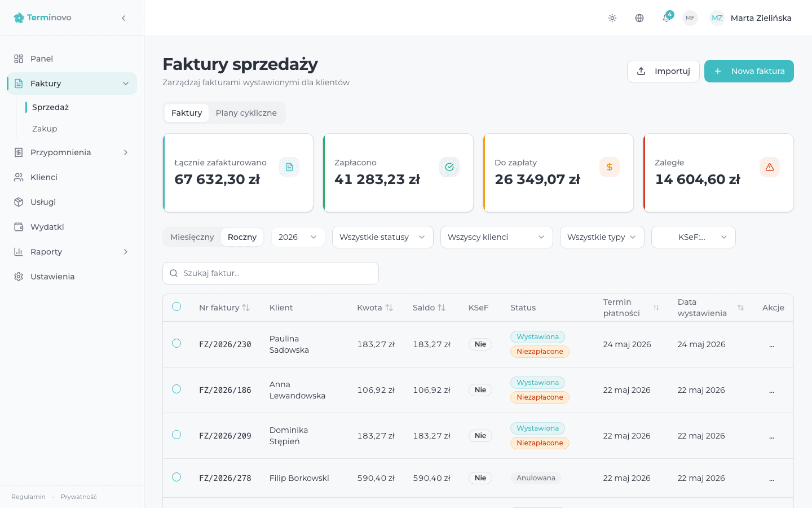This screenshot has width=812, height=508.
Task: Click the Terminovo logo
Action: click(43, 17)
